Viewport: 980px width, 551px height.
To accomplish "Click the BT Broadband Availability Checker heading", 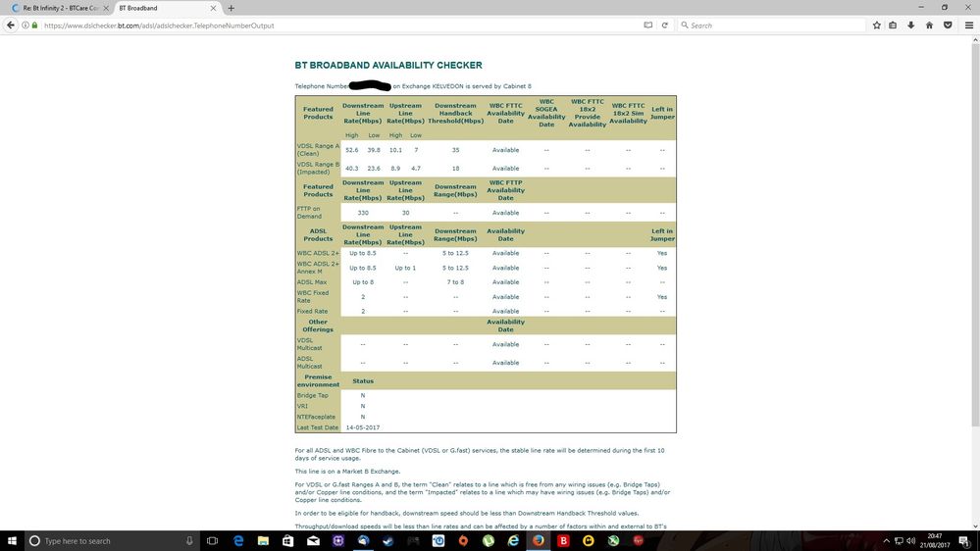I will tap(388, 65).
